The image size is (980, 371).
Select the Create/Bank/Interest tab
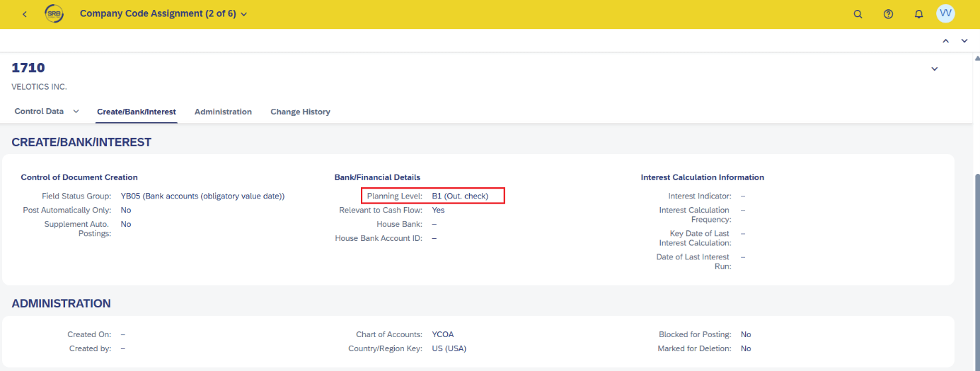[137, 112]
